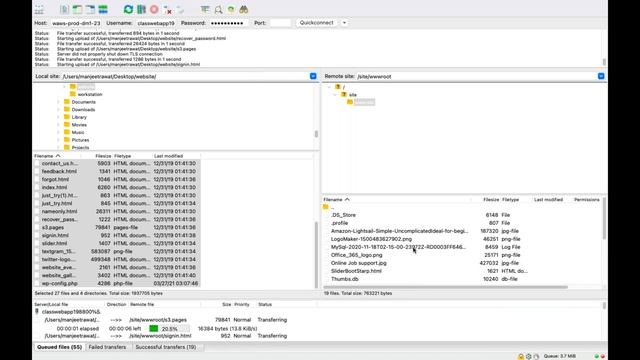
Task: Open the Local site path dropdown
Action: 313,76
